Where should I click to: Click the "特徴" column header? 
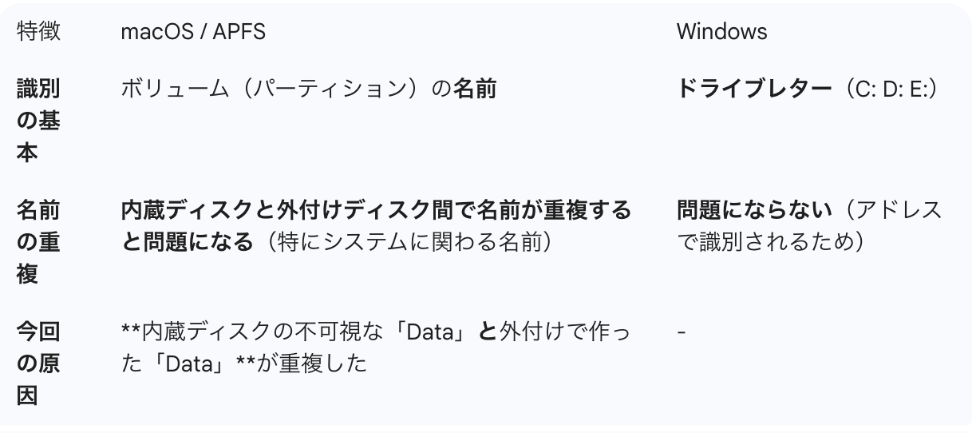pos(38,32)
